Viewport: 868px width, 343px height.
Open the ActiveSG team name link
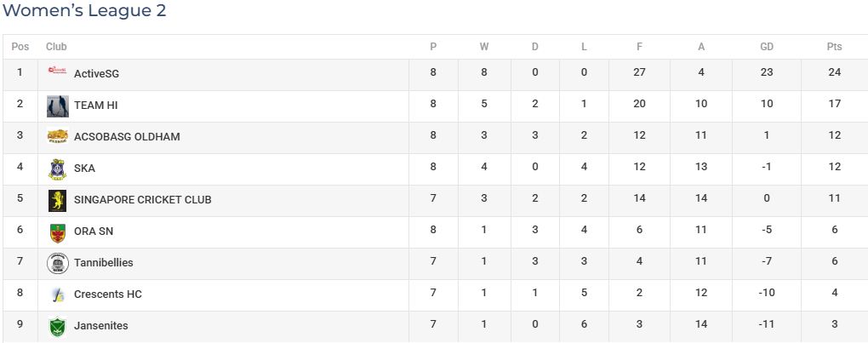[x=96, y=73]
